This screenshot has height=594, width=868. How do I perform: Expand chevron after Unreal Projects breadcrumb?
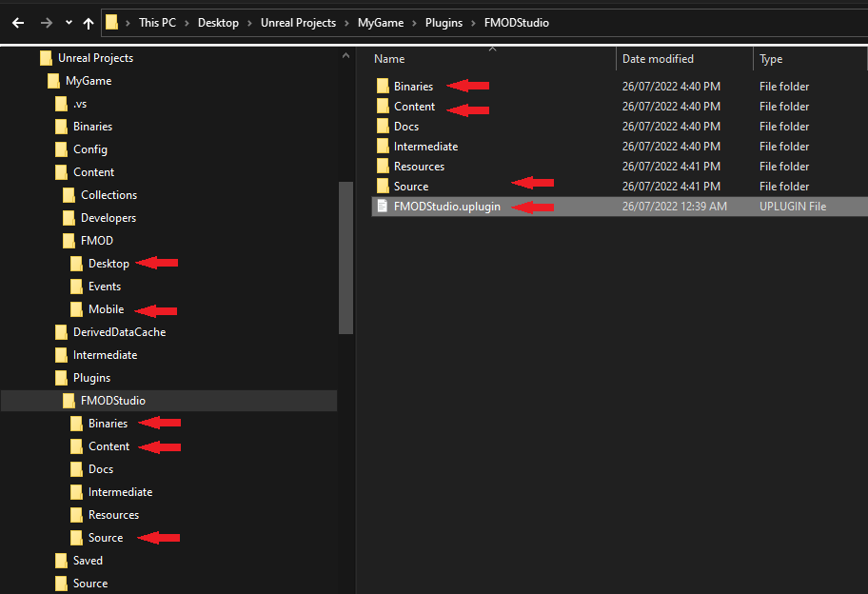347,23
